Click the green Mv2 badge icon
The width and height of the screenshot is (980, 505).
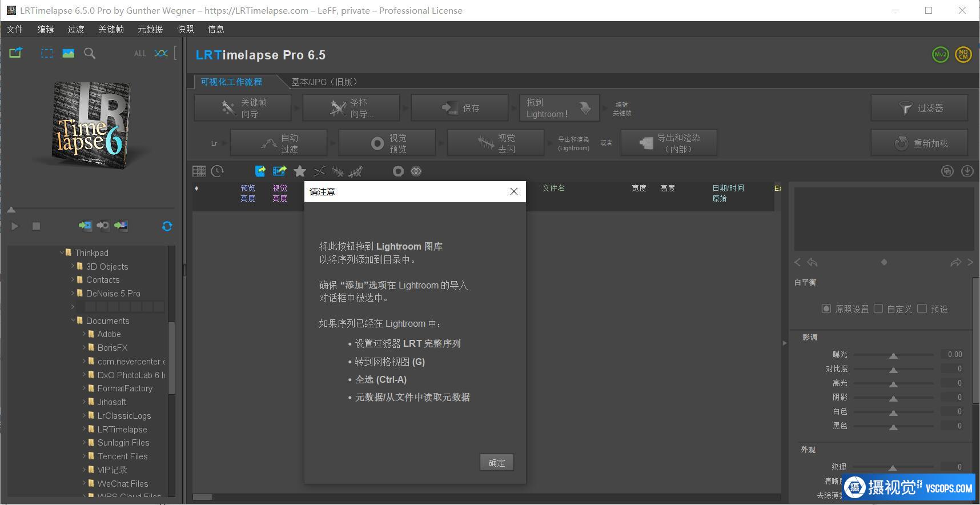pos(940,55)
